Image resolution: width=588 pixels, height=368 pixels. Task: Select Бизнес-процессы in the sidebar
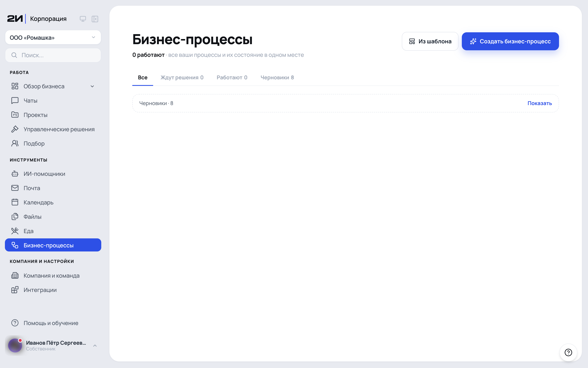(x=53, y=245)
